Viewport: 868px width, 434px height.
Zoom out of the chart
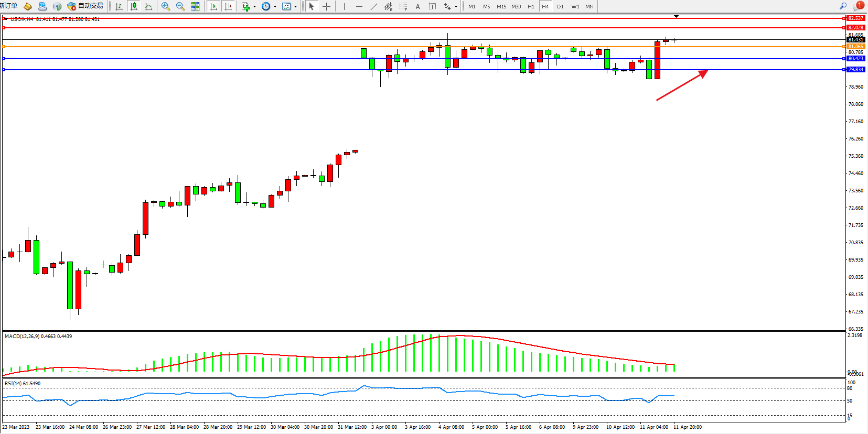pos(180,6)
